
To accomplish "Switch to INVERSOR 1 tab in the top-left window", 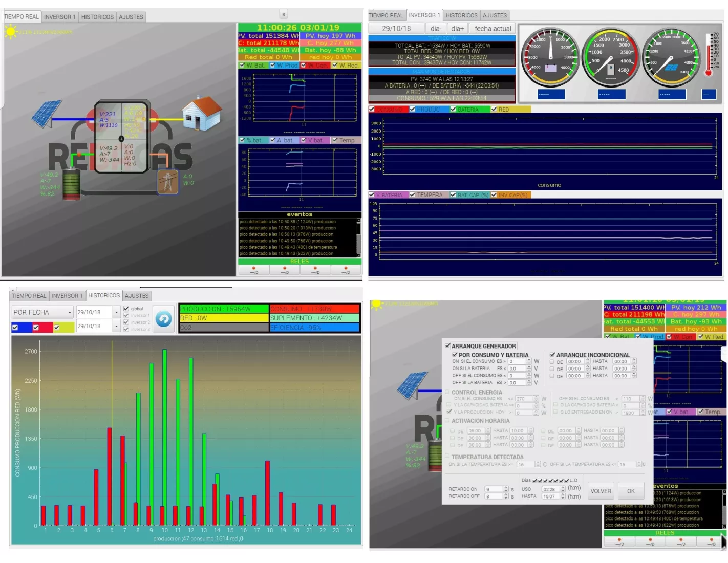I will tap(59, 17).
